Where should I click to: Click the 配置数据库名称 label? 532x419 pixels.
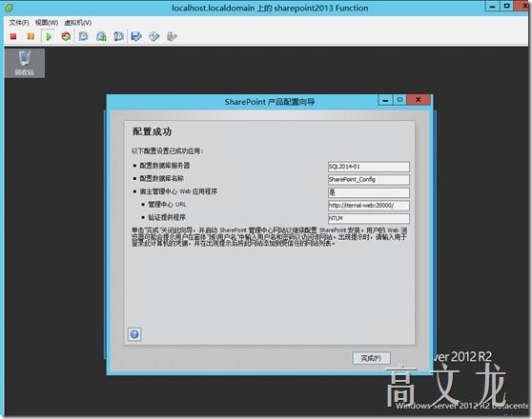tap(162, 178)
